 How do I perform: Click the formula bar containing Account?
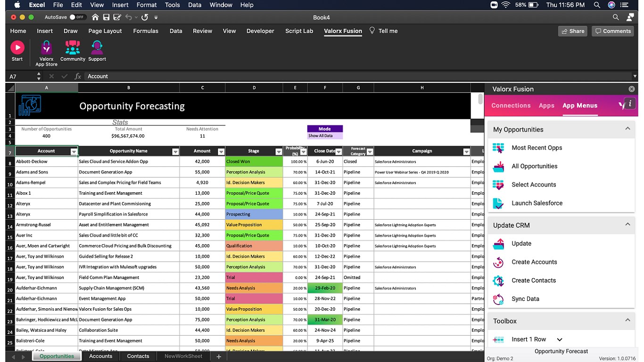358,76
